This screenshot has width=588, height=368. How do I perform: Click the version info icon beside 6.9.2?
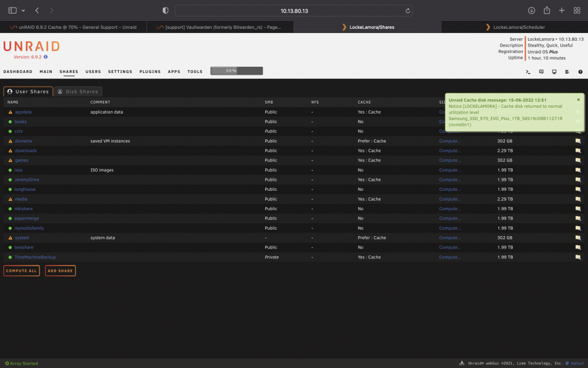tap(46, 57)
